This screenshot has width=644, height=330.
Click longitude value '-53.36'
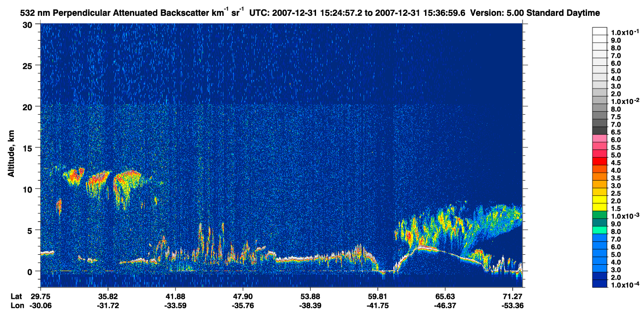coord(512,305)
